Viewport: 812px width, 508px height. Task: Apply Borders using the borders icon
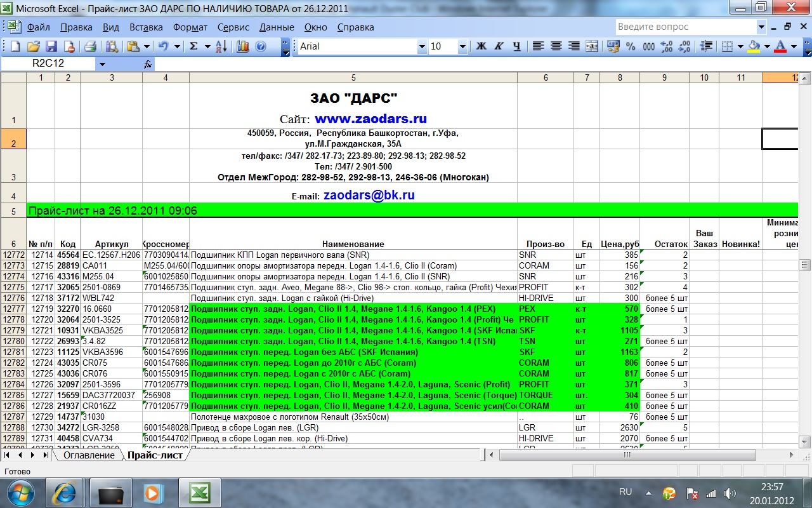pos(728,46)
